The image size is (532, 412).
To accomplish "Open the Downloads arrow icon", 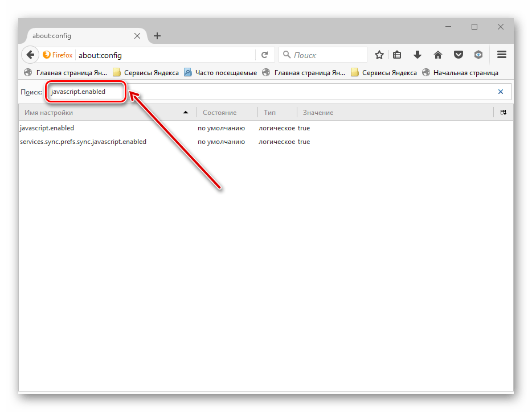I will point(418,55).
